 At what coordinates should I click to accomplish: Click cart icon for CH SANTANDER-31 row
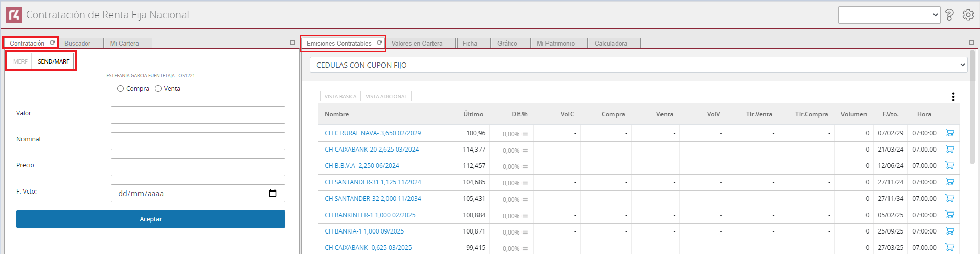(950, 182)
